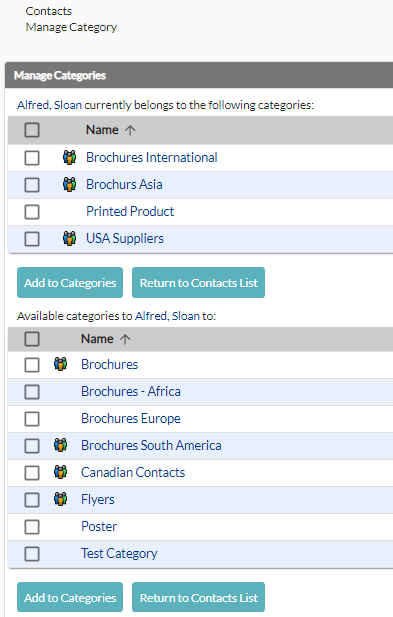
Task: Toggle select-all checkbox for current categories
Action: pos(32,130)
